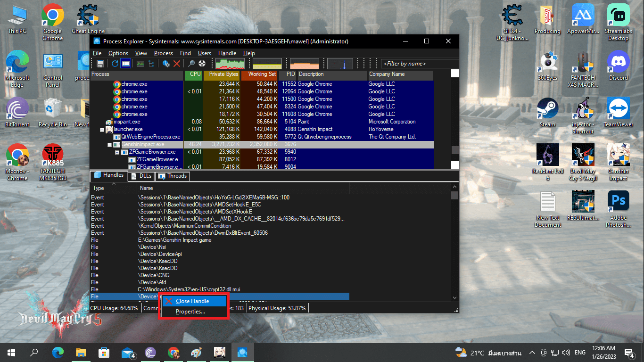Click the handle list scrollbar down arrow

click(455, 297)
